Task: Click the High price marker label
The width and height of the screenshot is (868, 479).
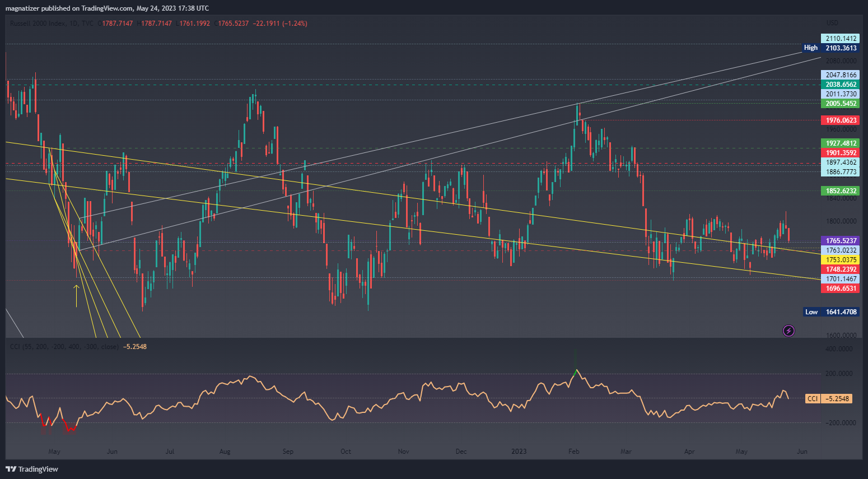Action: tap(810, 48)
